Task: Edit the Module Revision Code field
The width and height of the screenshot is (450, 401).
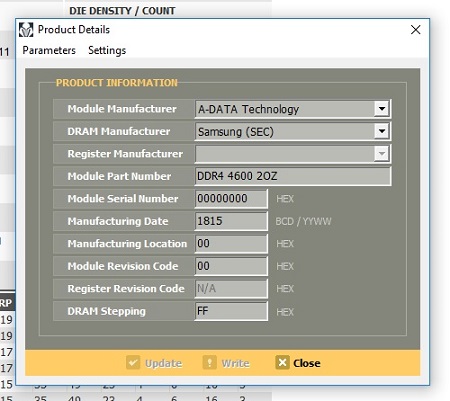Action: (231, 266)
